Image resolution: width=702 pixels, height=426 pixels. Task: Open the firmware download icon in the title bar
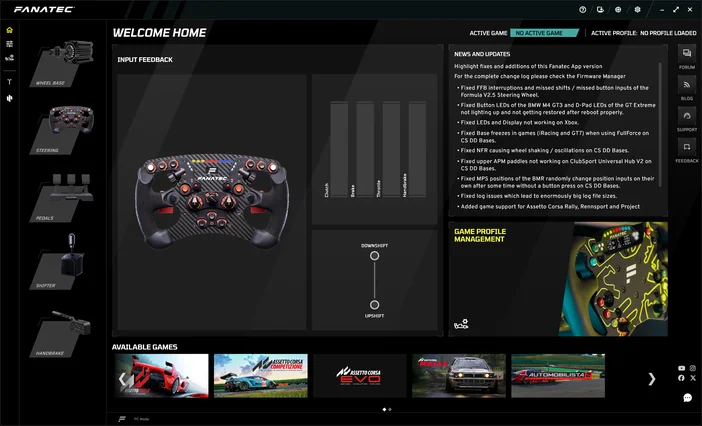[x=600, y=9]
